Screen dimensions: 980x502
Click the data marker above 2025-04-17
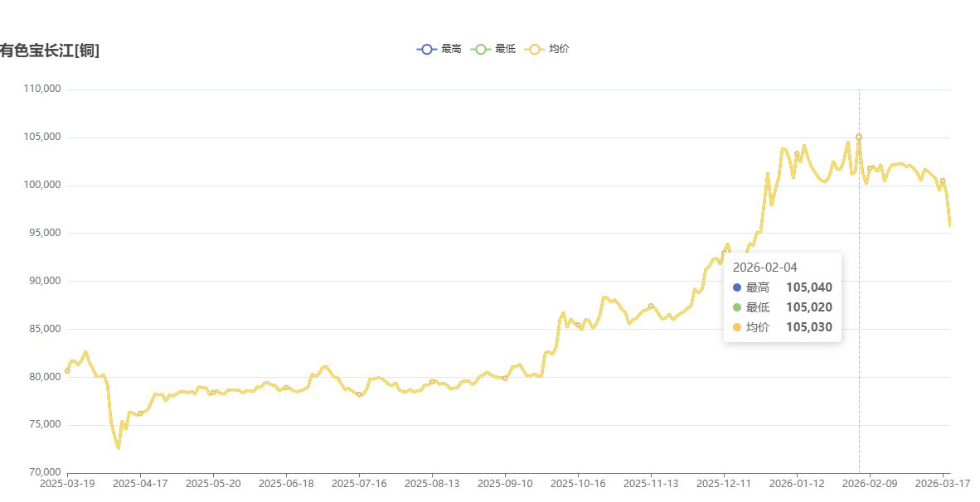[x=140, y=413]
